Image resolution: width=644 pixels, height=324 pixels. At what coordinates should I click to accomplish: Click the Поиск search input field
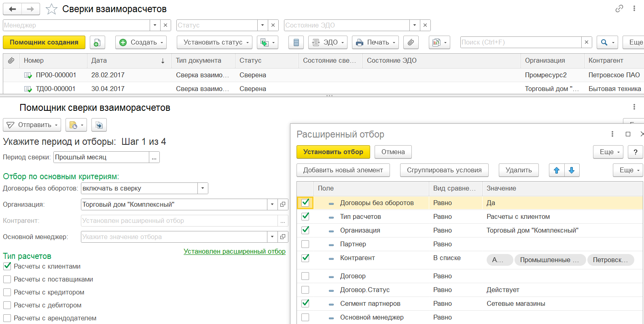pos(521,42)
